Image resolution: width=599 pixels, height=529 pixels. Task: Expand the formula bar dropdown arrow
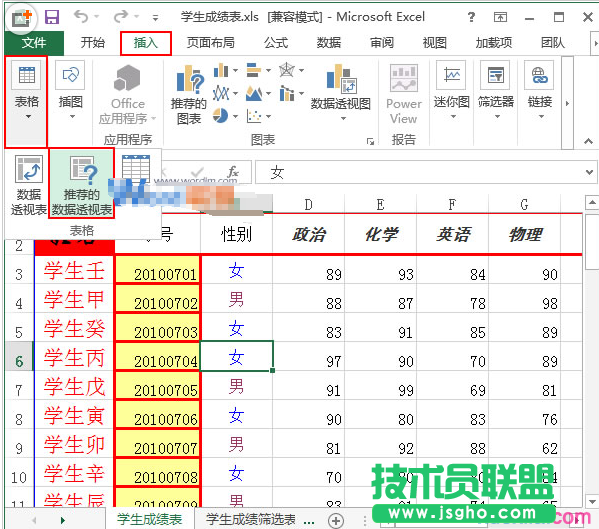click(589, 172)
